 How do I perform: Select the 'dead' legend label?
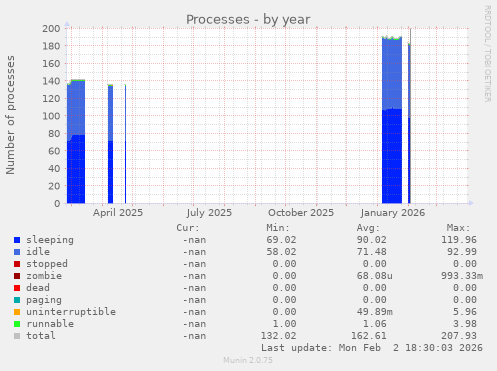(38, 288)
